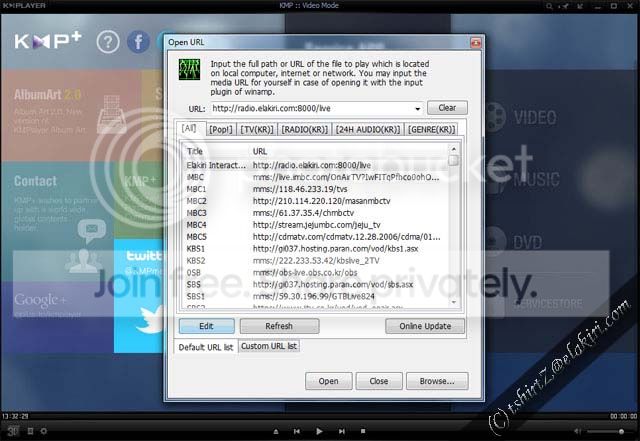This screenshot has height=441, width=640.
Task: Open the settings gear in control bar
Action: [43, 431]
